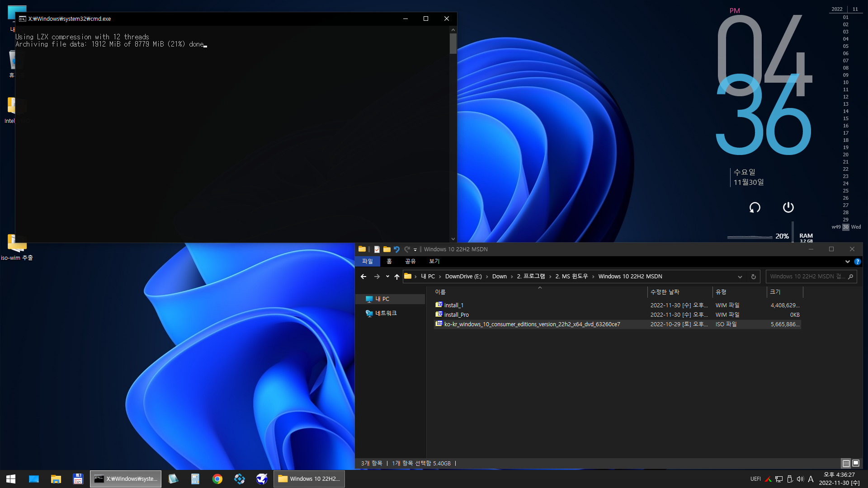Open the address bar history dropdown

[x=740, y=277]
